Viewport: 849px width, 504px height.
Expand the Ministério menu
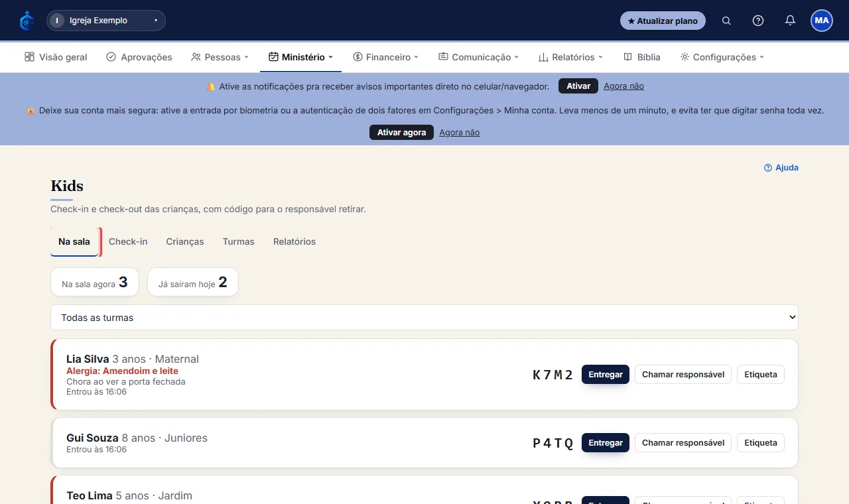coord(300,57)
